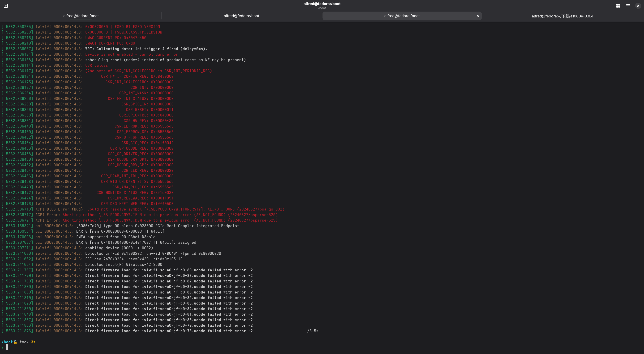Click the window title alfred@fedora:/boot
644x354 pixels.
click(x=322, y=4)
